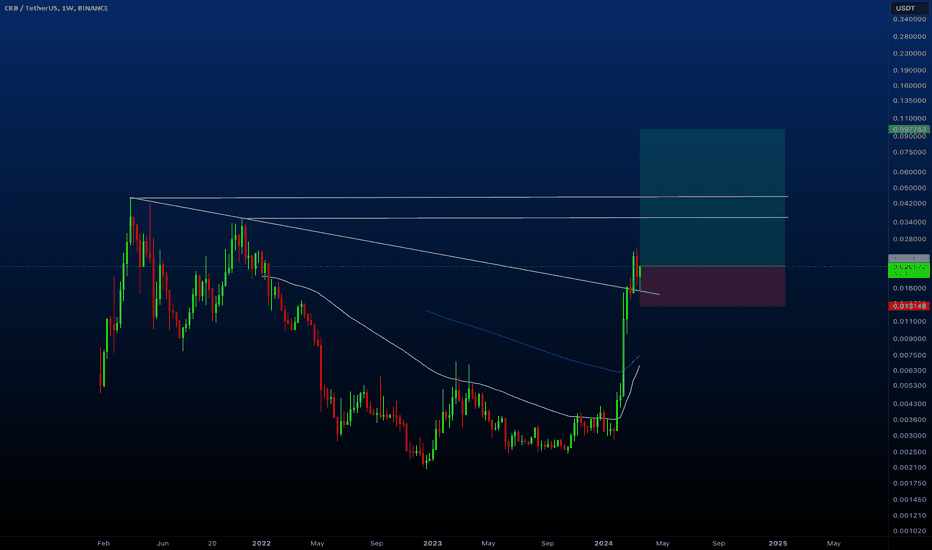Click the 0.001750 price axis label
This screenshot has height=550, width=932.
pyautogui.click(x=909, y=483)
